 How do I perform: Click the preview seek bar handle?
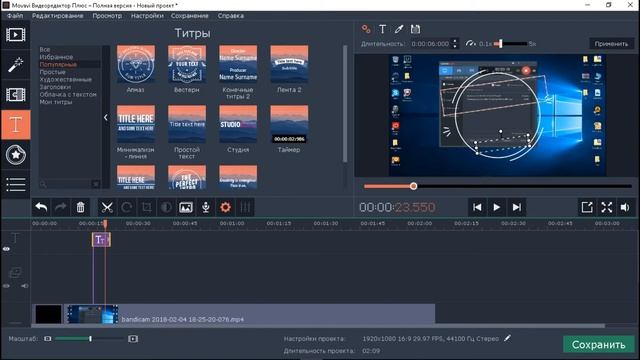(x=413, y=186)
